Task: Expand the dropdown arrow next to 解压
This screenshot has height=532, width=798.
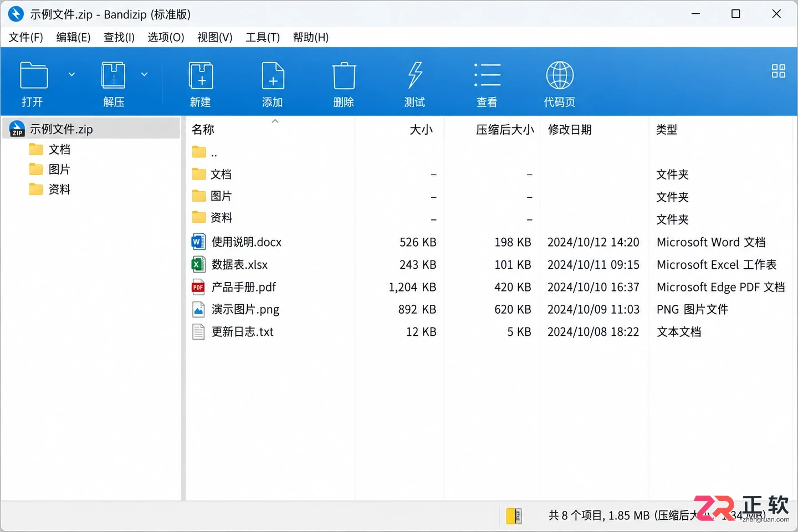Action: pos(144,74)
